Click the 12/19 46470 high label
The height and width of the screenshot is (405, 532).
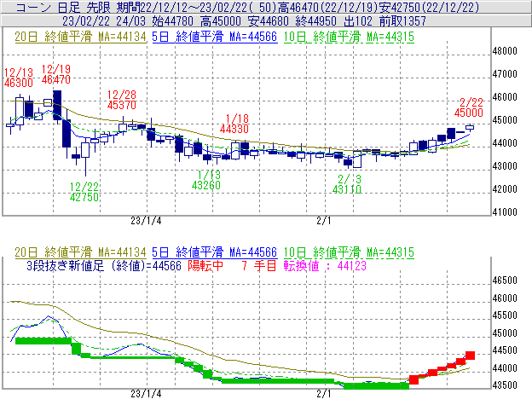click(56, 74)
